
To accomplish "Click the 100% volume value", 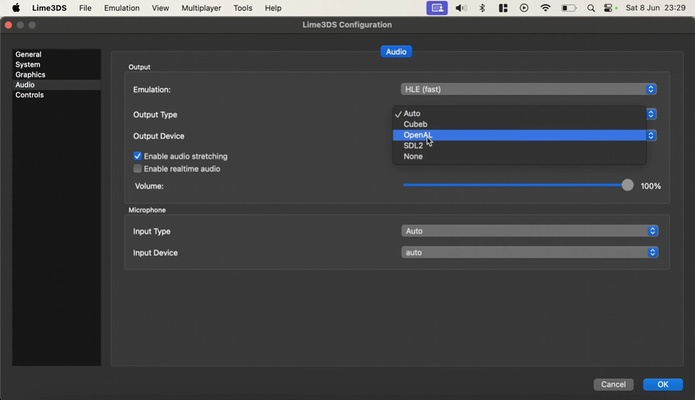I will pyautogui.click(x=651, y=186).
